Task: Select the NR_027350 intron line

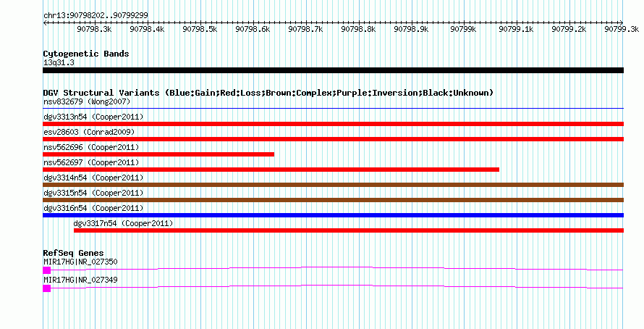Action: tap(336, 267)
